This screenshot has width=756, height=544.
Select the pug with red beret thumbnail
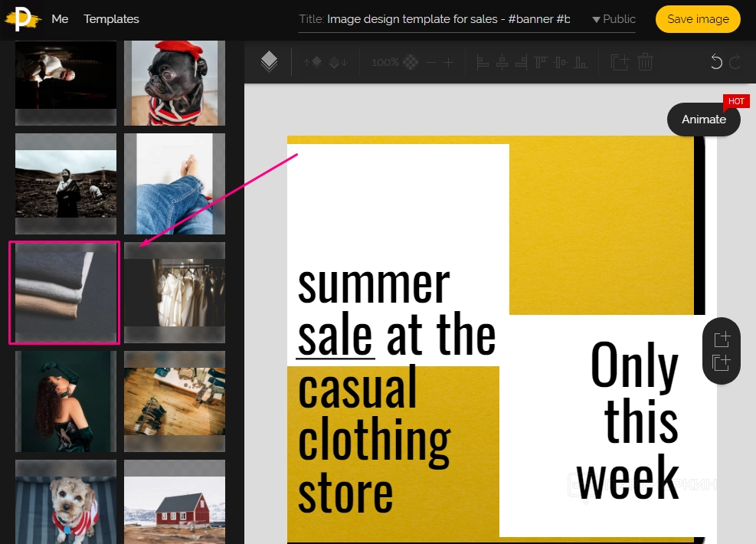click(175, 83)
